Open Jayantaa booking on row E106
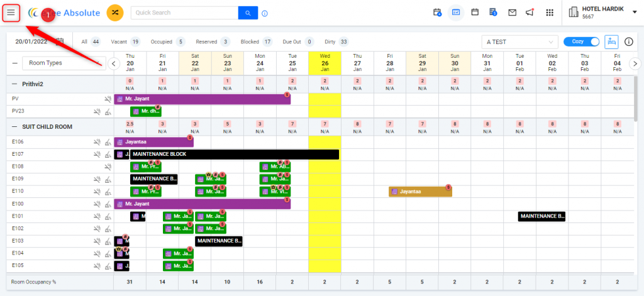644x296 pixels. [153, 142]
